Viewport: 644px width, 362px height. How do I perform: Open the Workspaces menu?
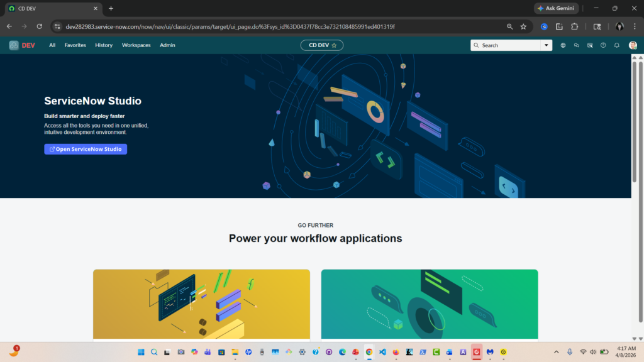(x=136, y=45)
